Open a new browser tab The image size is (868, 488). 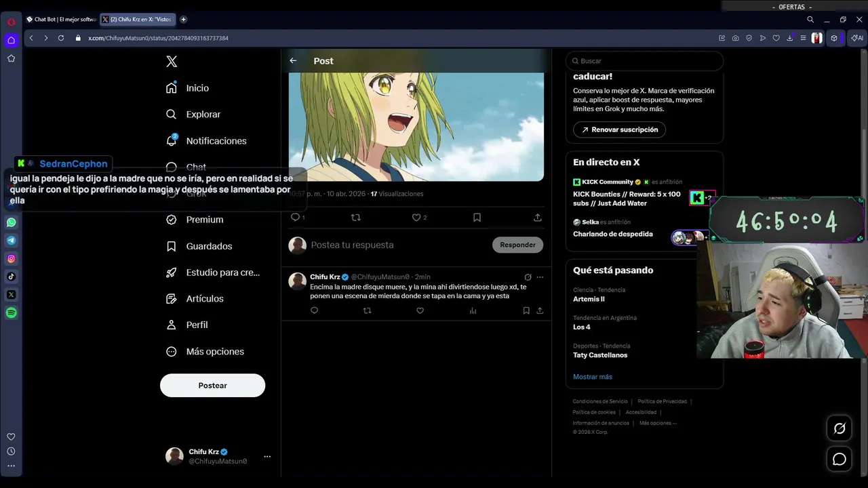183,20
